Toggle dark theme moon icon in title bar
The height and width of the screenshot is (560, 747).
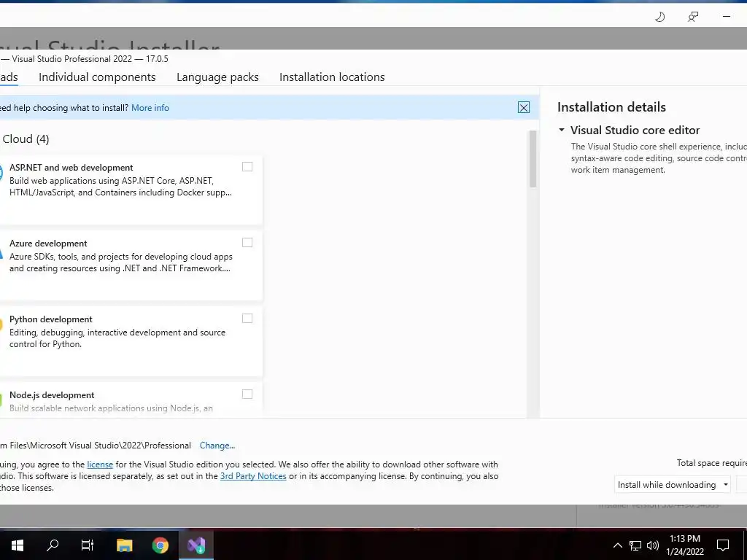click(x=659, y=17)
